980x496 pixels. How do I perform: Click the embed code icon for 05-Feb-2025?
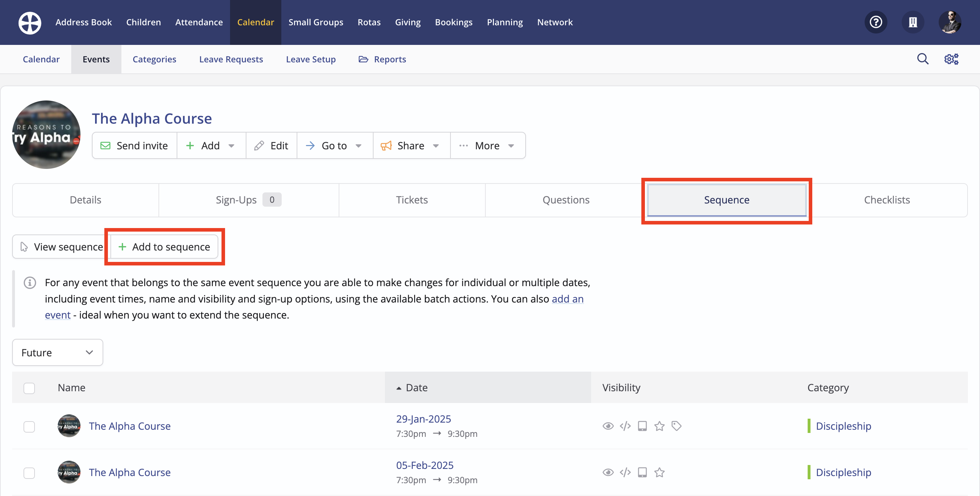coord(625,472)
